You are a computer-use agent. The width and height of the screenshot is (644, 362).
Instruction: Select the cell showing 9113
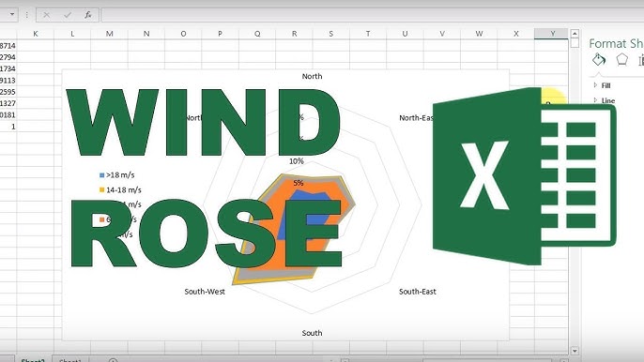click(x=8, y=81)
